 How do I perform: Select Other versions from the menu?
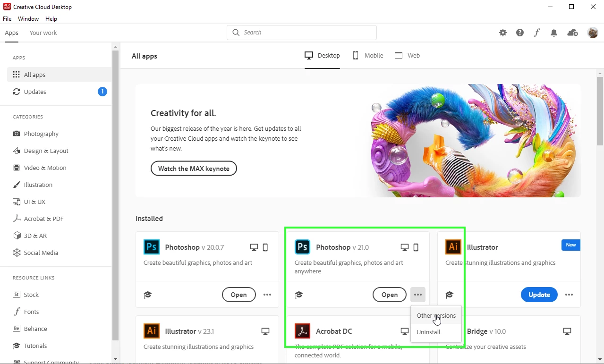[436, 315]
